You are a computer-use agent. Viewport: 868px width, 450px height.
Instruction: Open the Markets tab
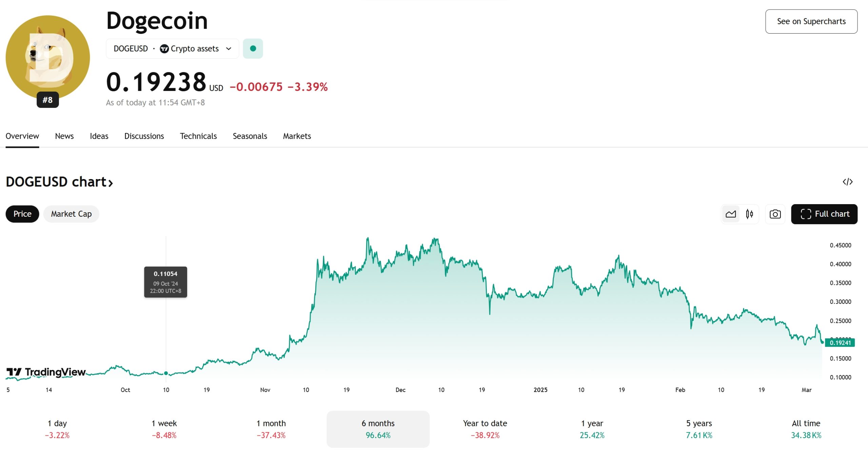tap(297, 136)
